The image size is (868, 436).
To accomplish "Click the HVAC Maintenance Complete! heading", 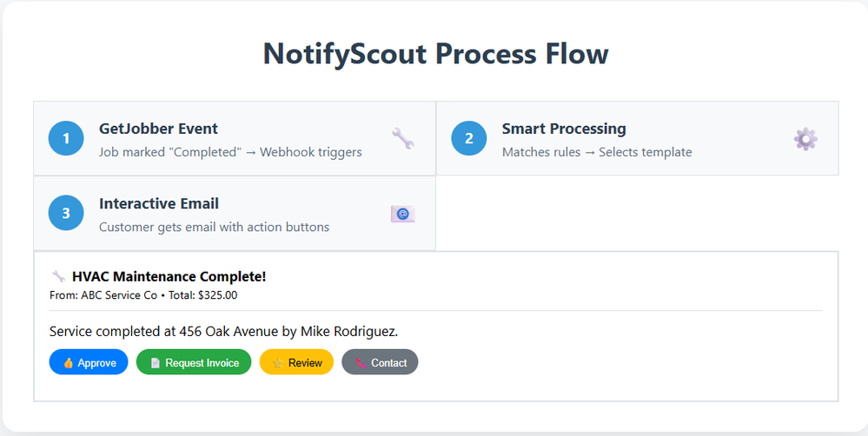I will 169,277.
